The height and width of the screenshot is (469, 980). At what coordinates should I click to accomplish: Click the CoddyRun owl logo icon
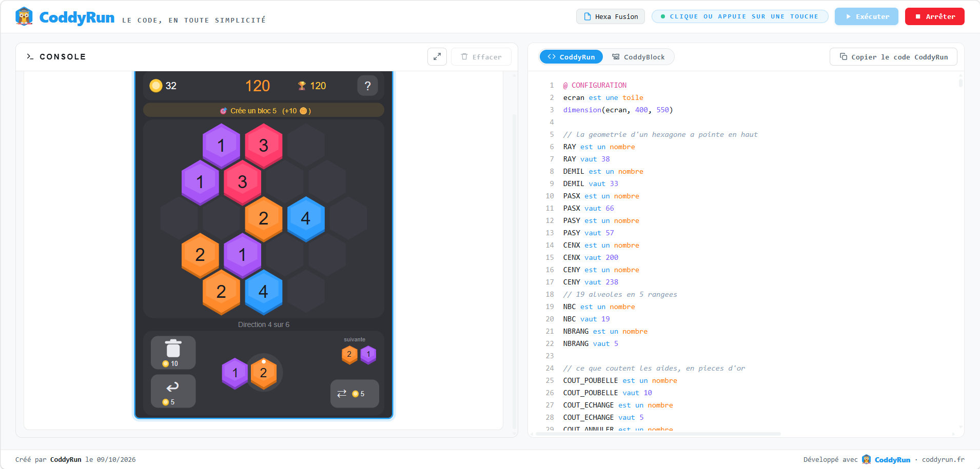(x=24, y=16)
